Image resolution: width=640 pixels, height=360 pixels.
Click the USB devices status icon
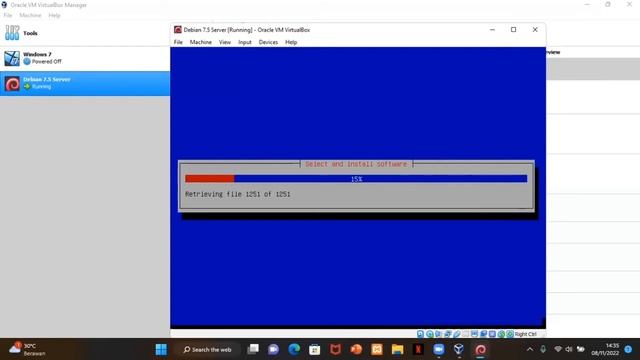(x=457, y=334)
